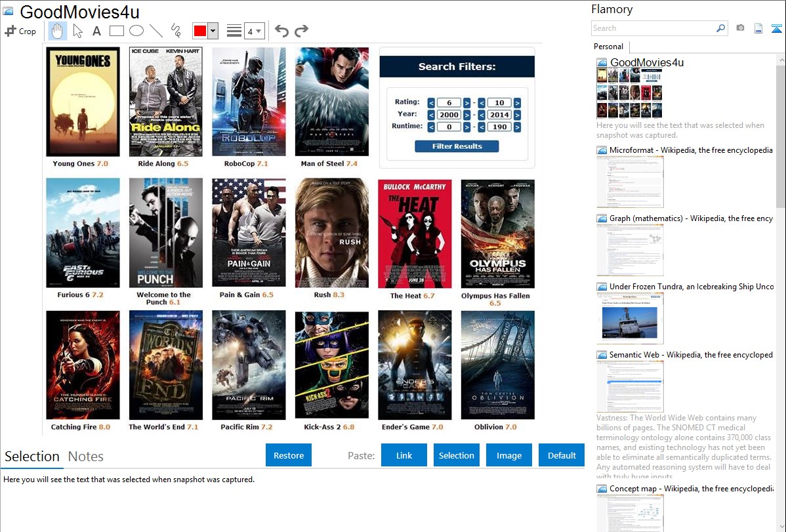Click the line thickness icon
Image resolution: width=786 pixels, height=532 pixels.
[x=234, y=31]
